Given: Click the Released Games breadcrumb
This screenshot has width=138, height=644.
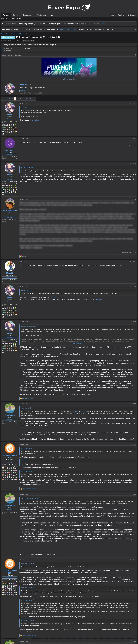Looking at the screenshot, I should point(19,34).
